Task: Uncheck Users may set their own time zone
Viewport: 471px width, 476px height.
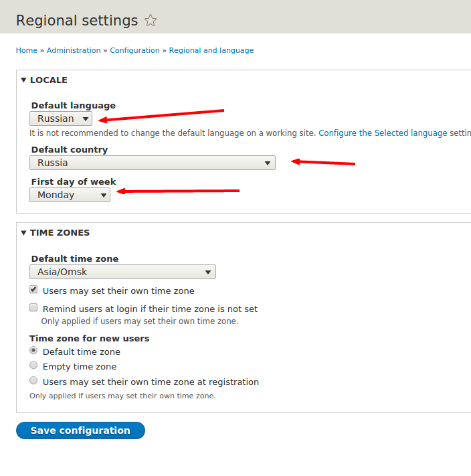Action: click(33, 290)
